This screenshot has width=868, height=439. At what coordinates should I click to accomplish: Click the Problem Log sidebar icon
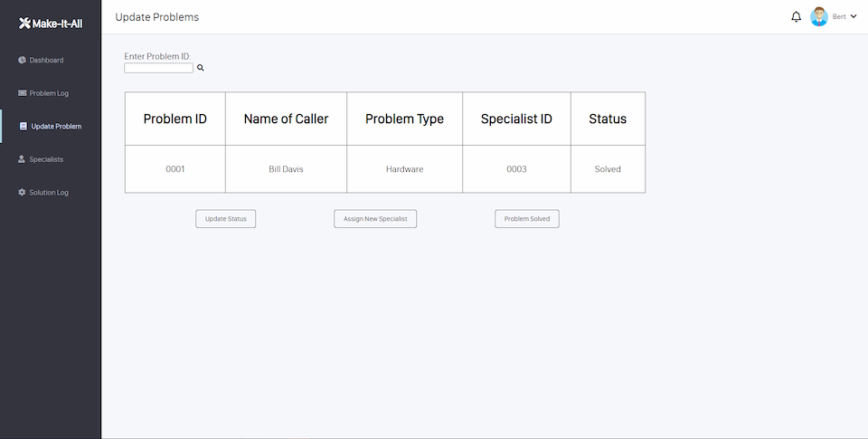coord(22,93)
